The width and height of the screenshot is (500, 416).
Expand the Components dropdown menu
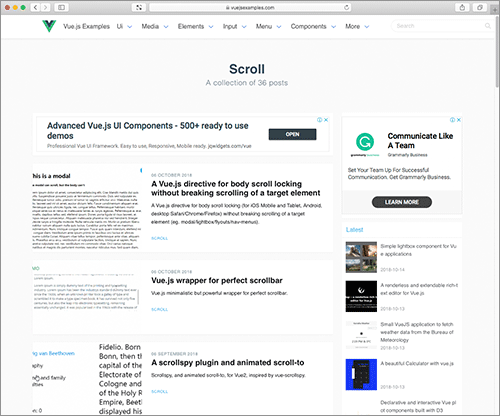pos(313,26)
